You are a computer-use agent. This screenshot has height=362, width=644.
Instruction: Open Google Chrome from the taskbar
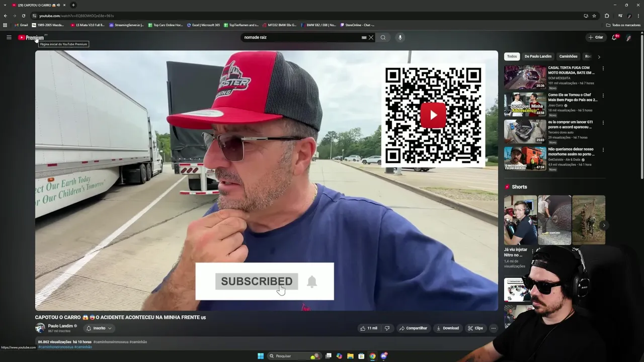tap(372, 356)
